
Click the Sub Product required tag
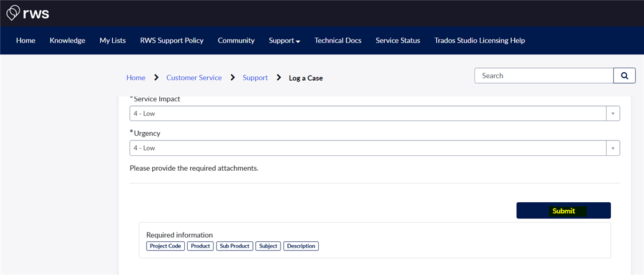[x=235, y=246]
